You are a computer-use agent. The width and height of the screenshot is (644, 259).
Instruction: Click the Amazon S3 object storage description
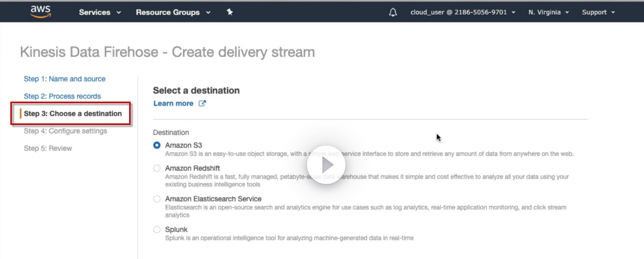point(369,154)
